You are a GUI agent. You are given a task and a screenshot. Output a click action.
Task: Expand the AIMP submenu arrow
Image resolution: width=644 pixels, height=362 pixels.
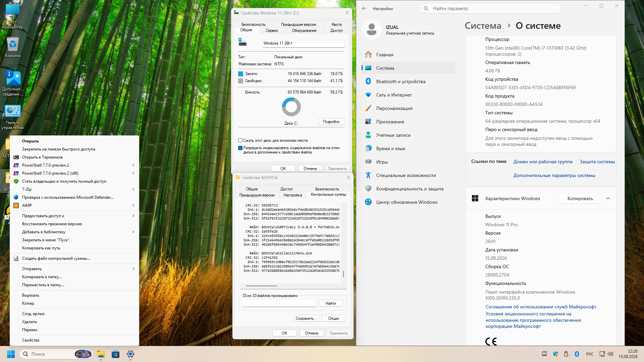point(133,205)
